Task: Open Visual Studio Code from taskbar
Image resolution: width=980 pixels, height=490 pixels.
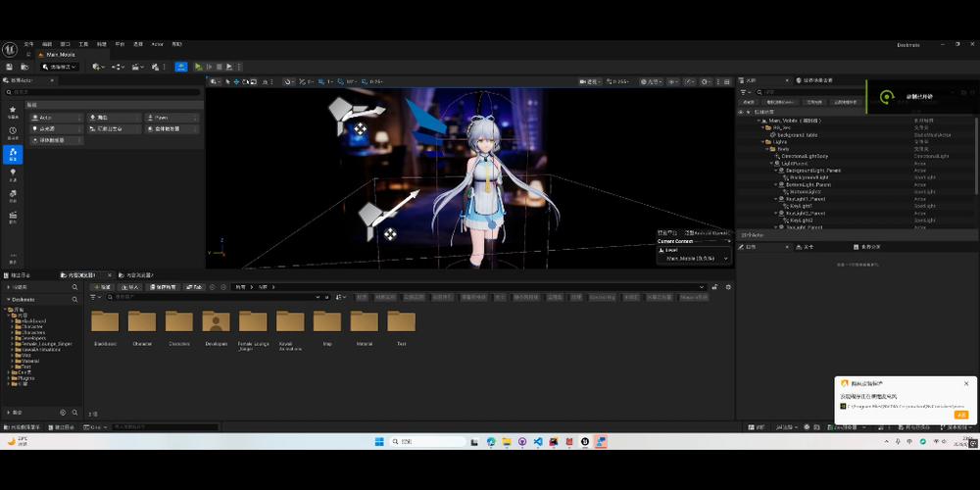Action: (537, 441)
